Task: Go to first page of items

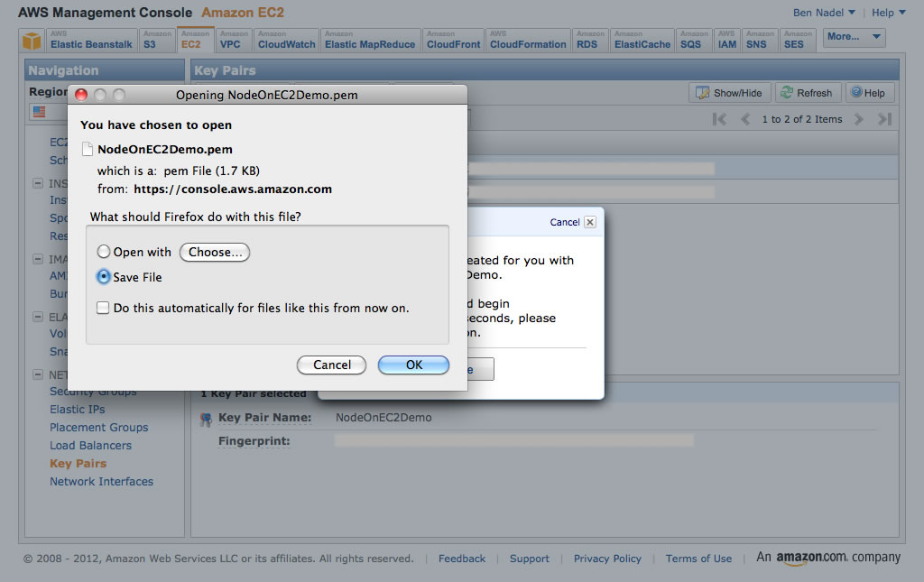Action: (x=719, y=119)
